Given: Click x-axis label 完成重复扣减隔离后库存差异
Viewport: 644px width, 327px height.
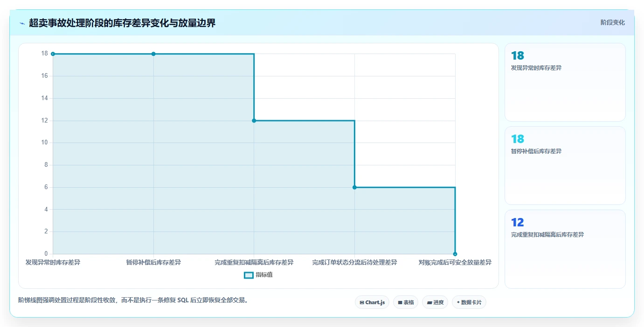Looking at the screenshot, I should [254, 263].
